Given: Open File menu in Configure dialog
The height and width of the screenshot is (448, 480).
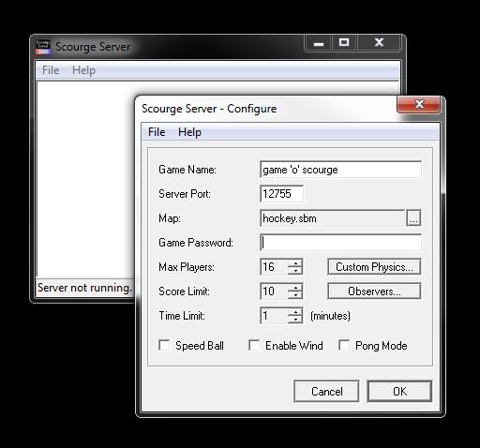Looking at the screenshot, I should pos(157,132).
